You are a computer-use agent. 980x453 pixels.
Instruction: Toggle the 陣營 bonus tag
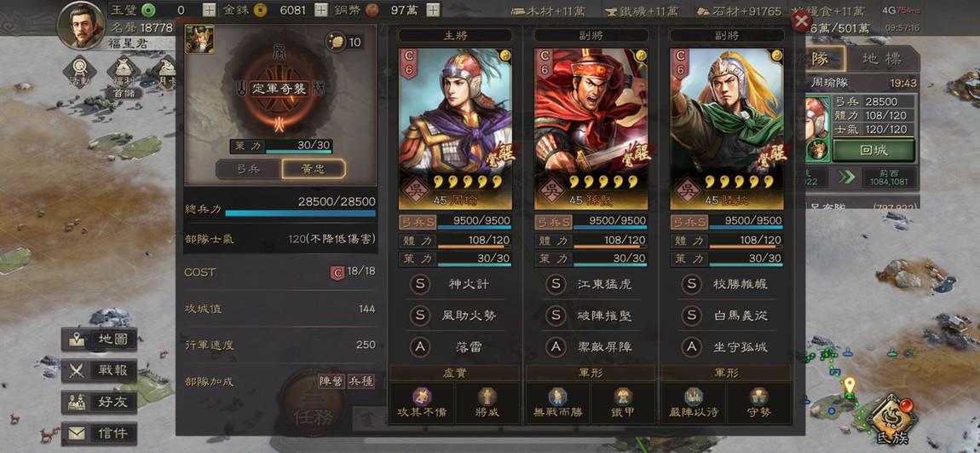(x=331, y=380)
